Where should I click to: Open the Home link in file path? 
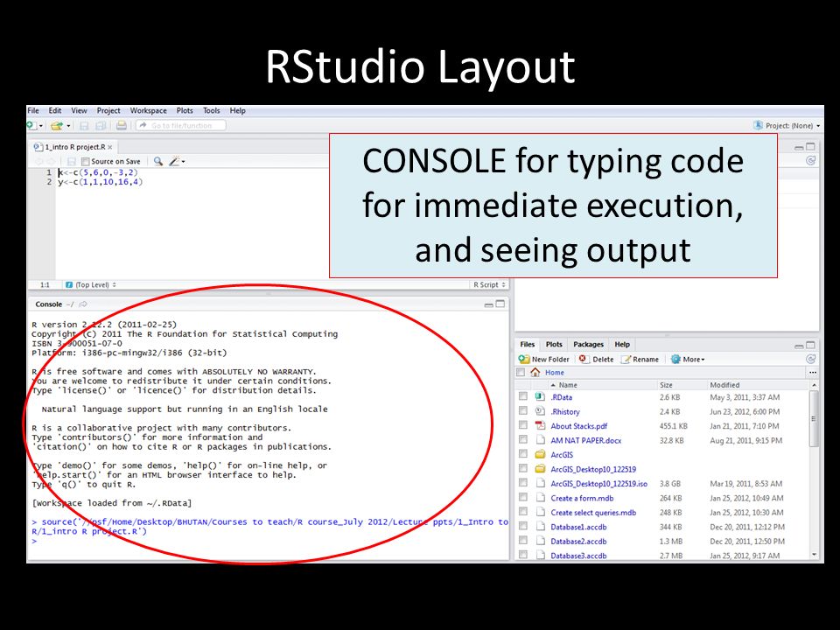(x=555, y=373)
